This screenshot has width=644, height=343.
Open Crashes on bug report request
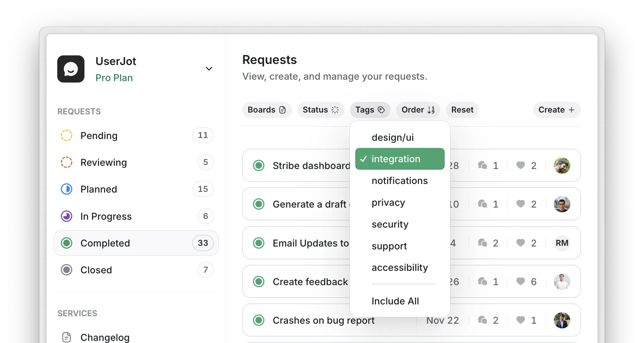(323, 320)
